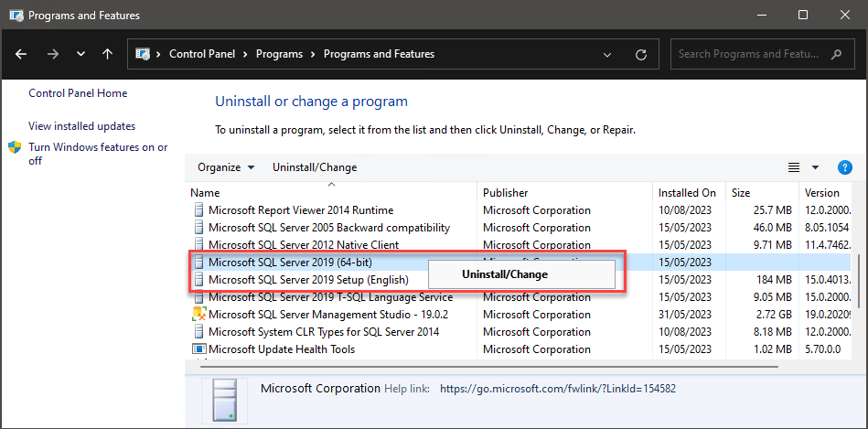The image size is (868, 429).
Task: Sort by Installed On column
Action: click(x=687, y=193)
